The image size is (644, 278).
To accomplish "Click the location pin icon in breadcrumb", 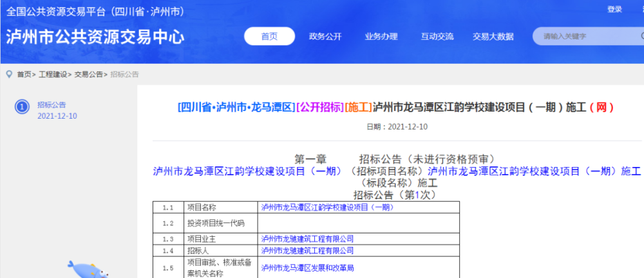I will pyautogui.click(x=9, y=74).
